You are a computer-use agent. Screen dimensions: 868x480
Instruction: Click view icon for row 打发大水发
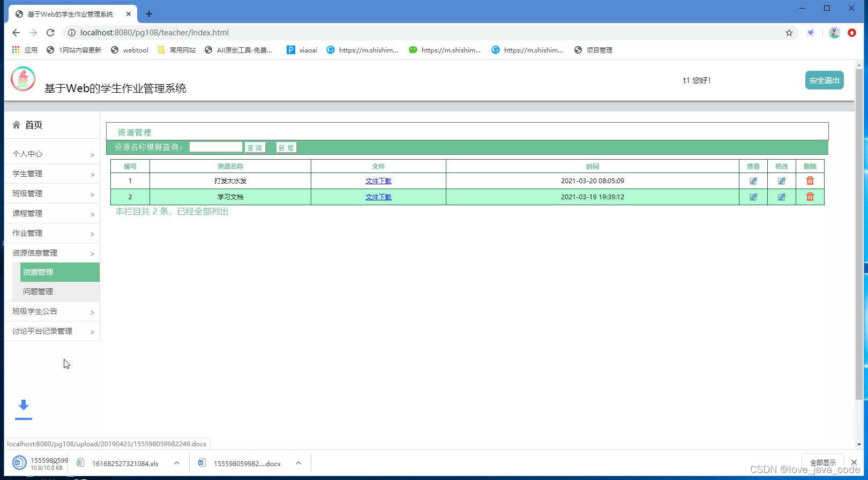click(753, 181)
